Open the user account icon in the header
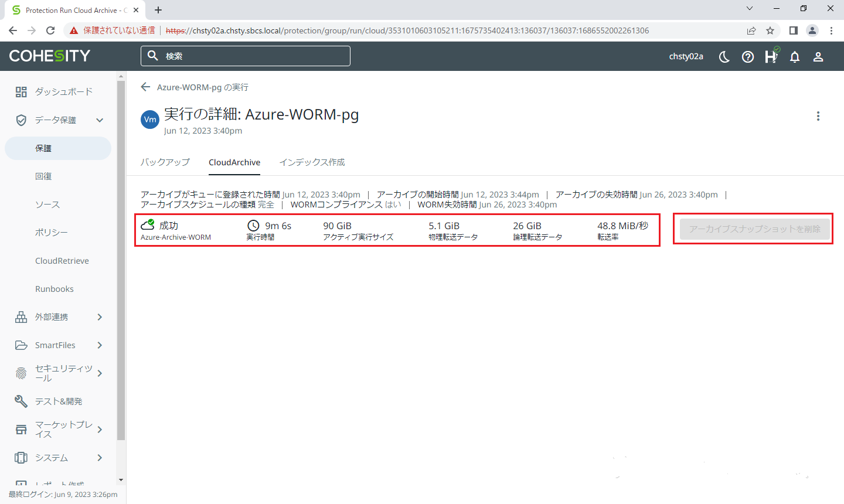844x504 pixels. [818, 57]
